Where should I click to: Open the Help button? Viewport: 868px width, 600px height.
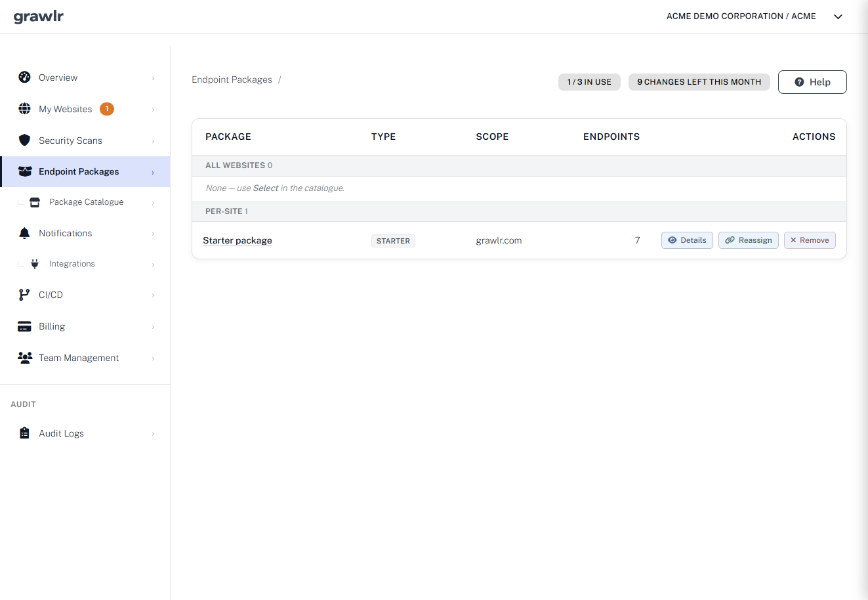click(812, 82)
